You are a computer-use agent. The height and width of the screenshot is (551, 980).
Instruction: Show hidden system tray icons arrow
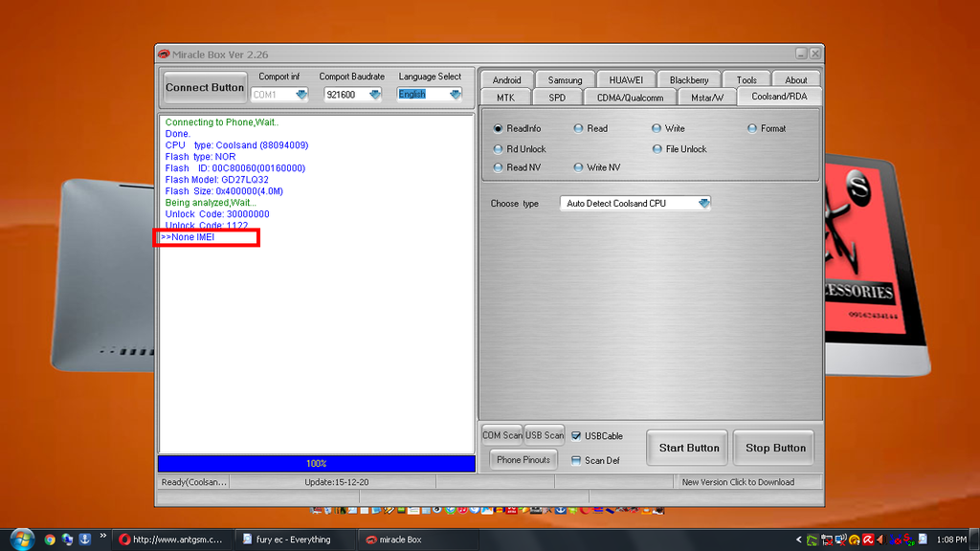coord(799,540)
